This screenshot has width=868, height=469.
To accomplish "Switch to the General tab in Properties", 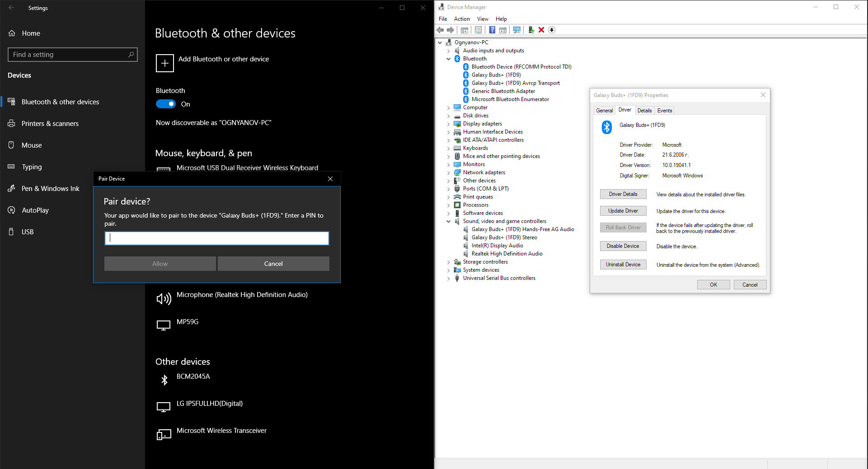I will (x=605, y=111).
